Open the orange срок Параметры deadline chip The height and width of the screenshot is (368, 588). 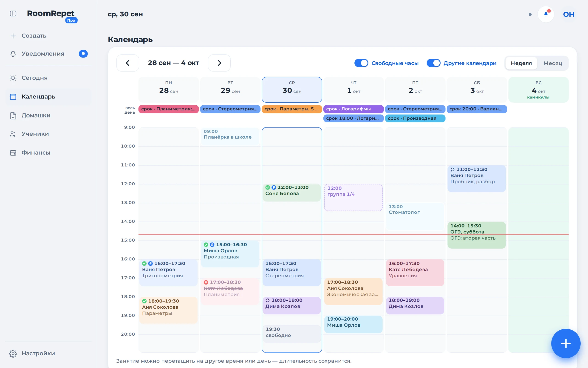point(292,109)
